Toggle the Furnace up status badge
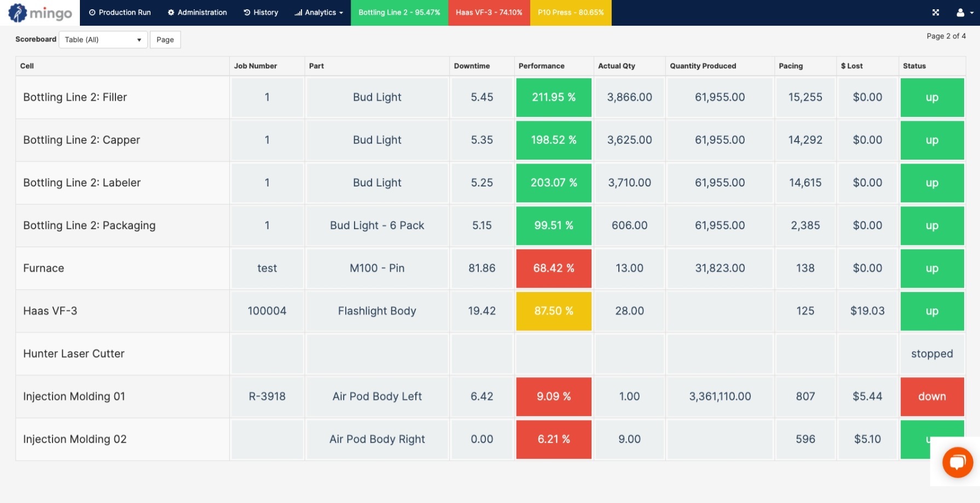 click(932, 268)
